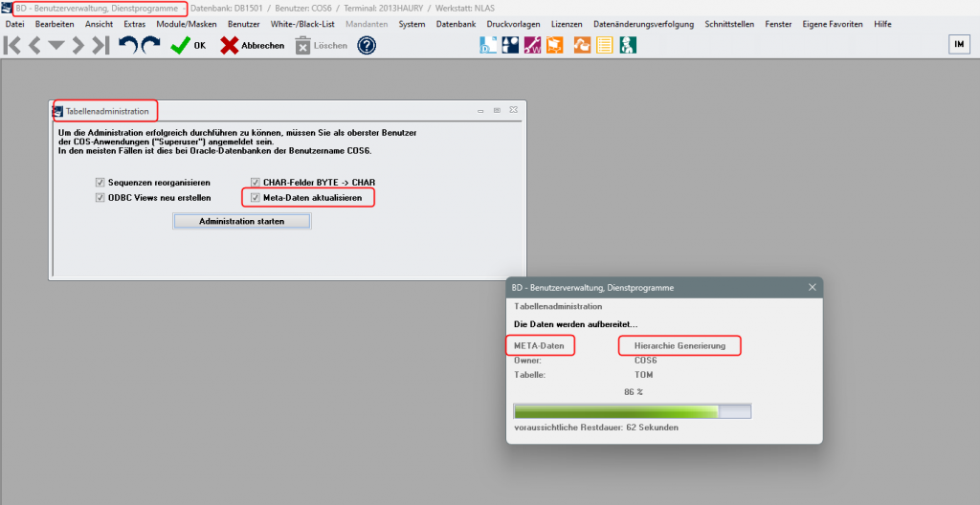Close the progress dialog window

[x=812, y=287]
